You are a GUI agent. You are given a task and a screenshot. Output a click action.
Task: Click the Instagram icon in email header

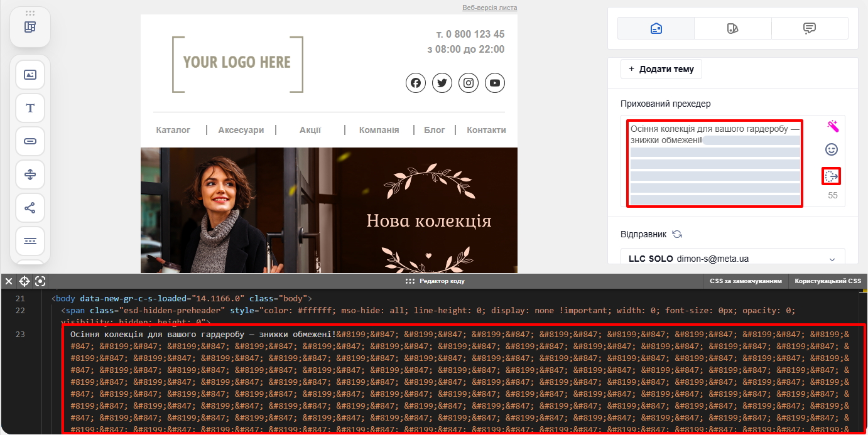click(x=469, y=83)
